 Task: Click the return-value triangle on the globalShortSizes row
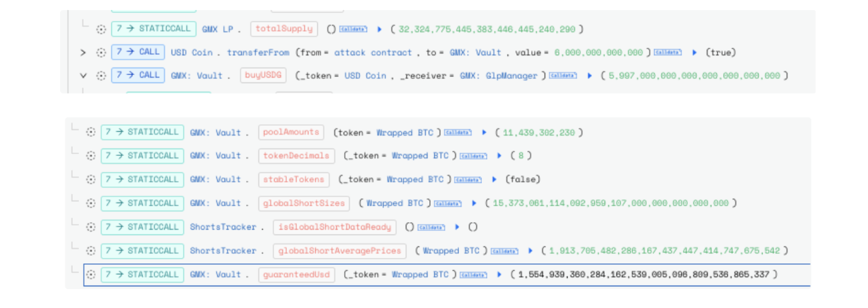pos(474,203)
